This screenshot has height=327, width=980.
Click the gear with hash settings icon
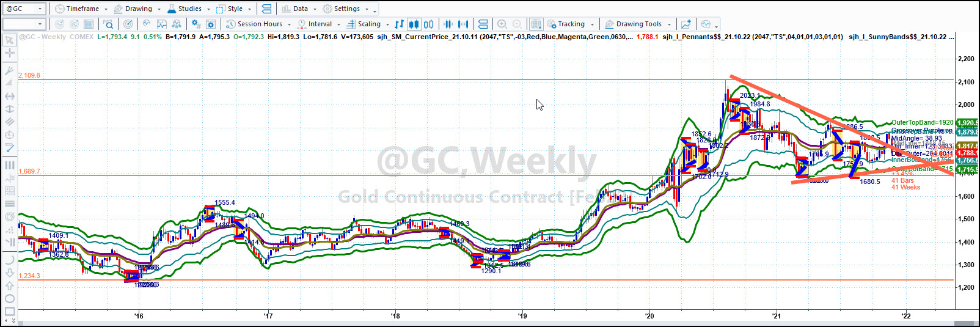point(196,24)
